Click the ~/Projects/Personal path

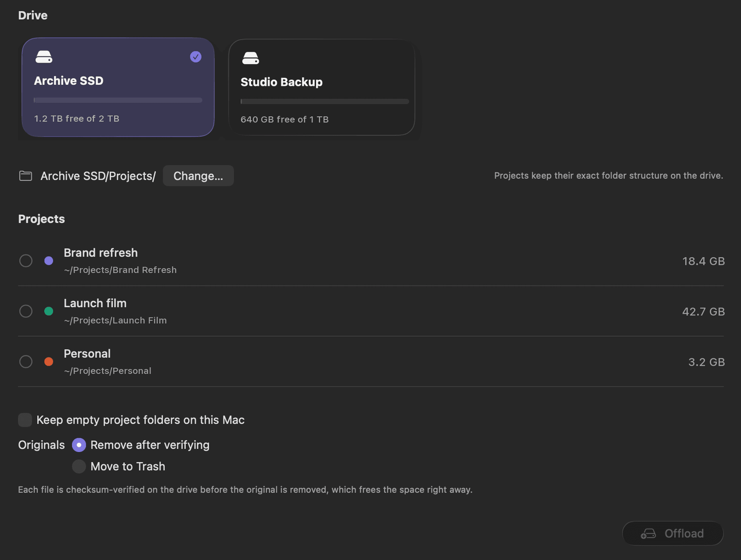pos(108,371)
